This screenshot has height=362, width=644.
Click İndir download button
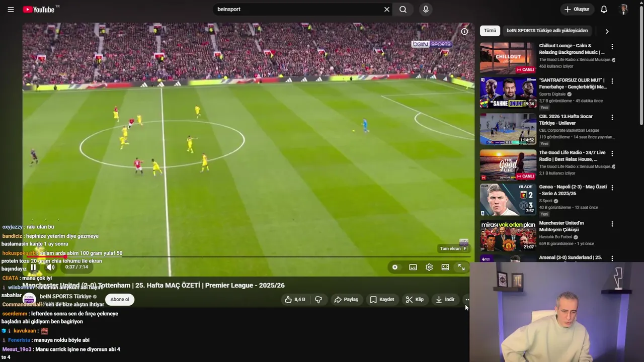coord(445,299)
